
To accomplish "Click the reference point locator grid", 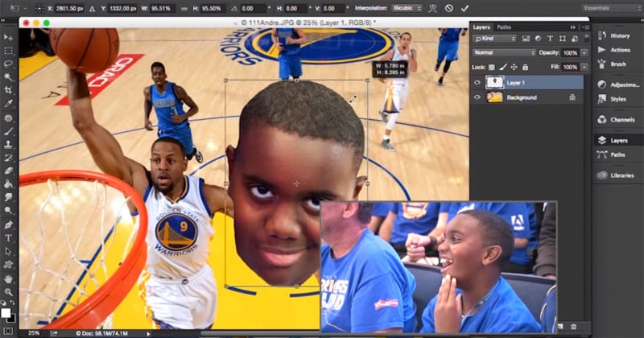I will pyautogui.click(x=39, y=8).
